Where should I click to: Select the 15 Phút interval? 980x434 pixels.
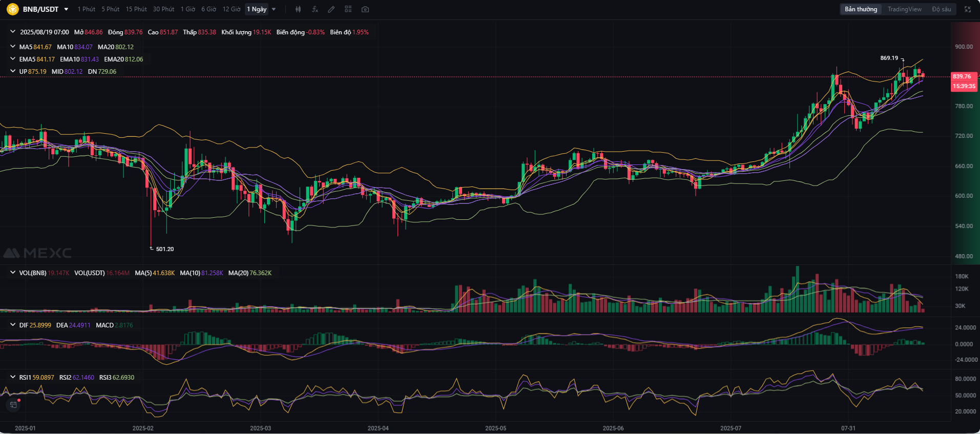tap(136, 9)
